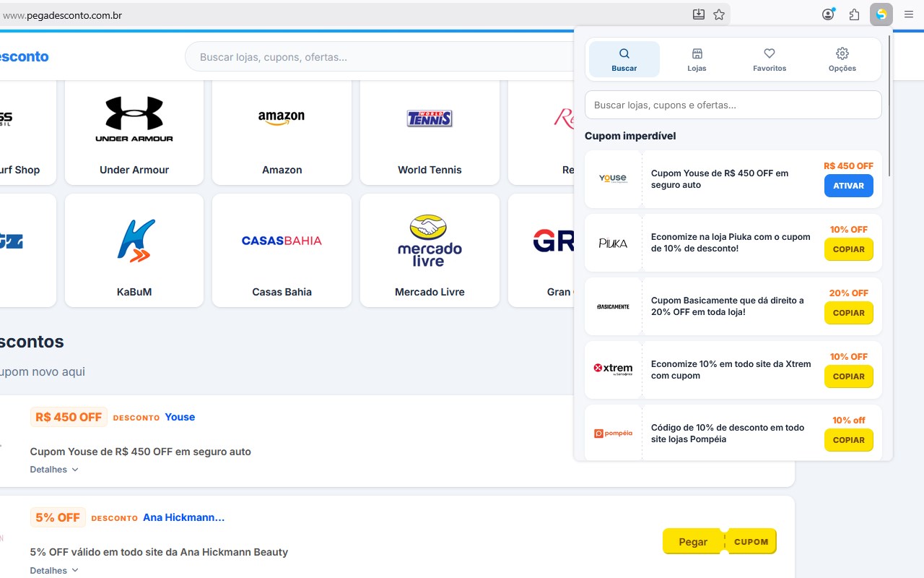
Task: Open the World Tennis store card
Action: coord(430,132)
